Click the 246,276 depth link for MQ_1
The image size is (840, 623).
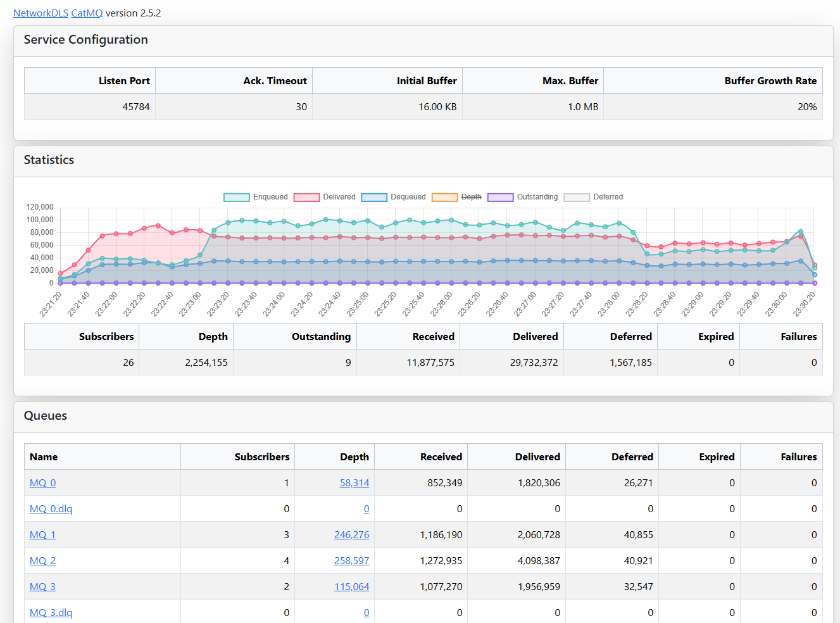pos(352,535)
